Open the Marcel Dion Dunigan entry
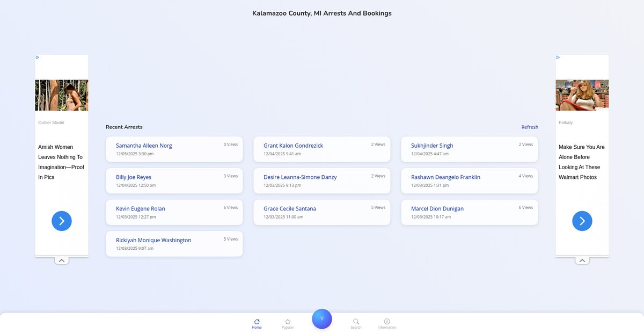 click(x=437, y=208)
